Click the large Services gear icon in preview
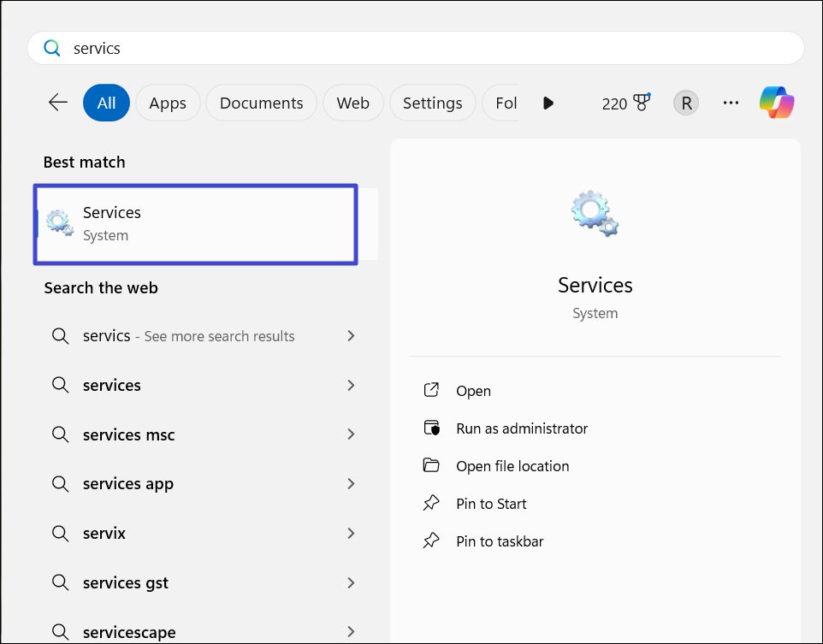Viewport: 823px width, 644px height. pos(595,214)
